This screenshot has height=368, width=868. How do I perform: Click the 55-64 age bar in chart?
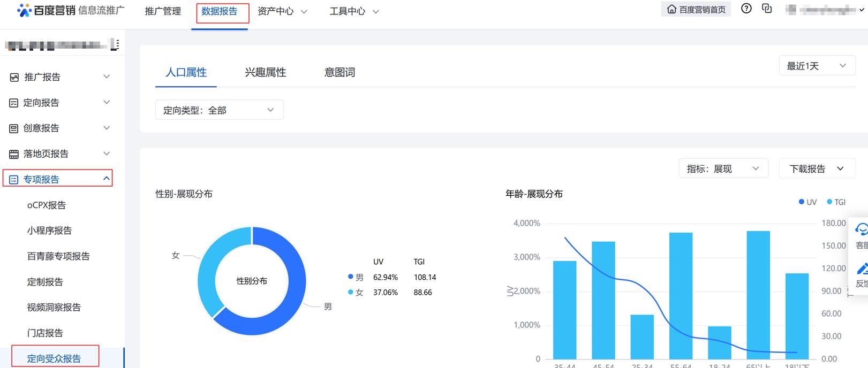(x=681, y=295)
